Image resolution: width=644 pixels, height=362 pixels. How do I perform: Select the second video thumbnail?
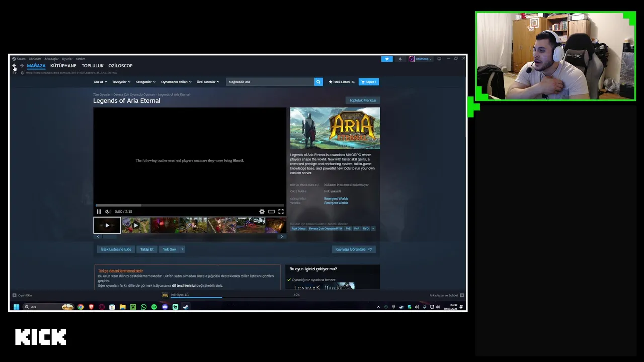[x=136, y=225]
